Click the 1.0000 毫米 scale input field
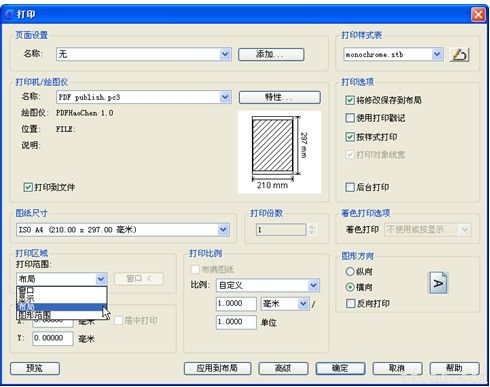 click(236, 304)
